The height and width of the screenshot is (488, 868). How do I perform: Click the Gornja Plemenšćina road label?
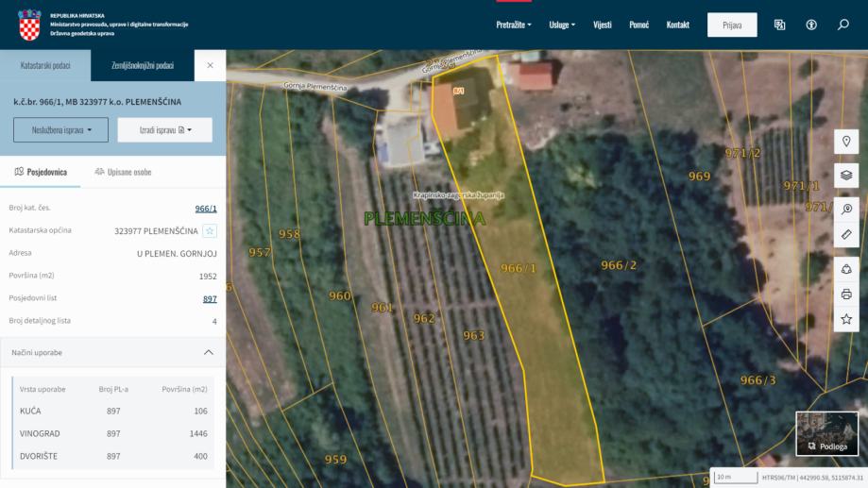point(315,86)
